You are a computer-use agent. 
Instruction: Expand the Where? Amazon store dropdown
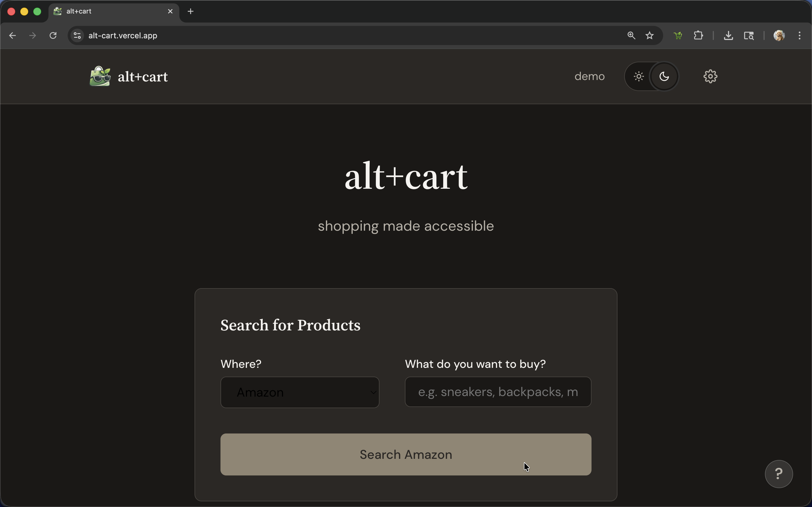click(300, 392)
